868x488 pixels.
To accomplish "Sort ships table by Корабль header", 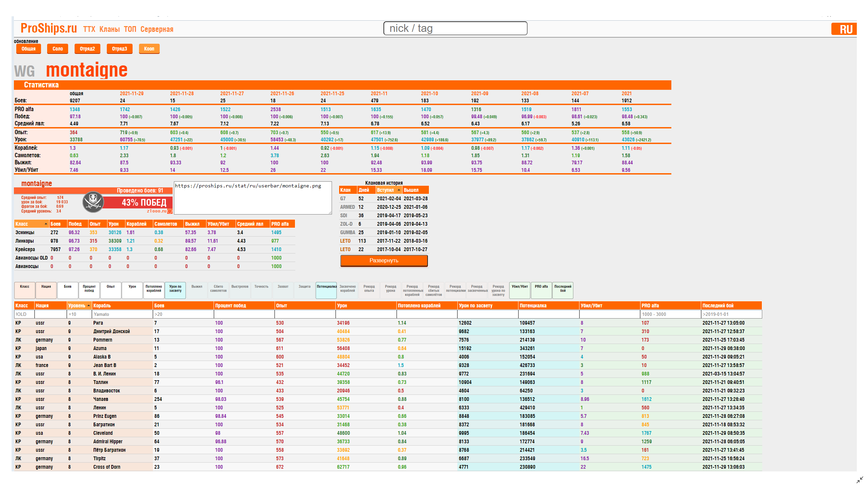I will tap(122, 305).
